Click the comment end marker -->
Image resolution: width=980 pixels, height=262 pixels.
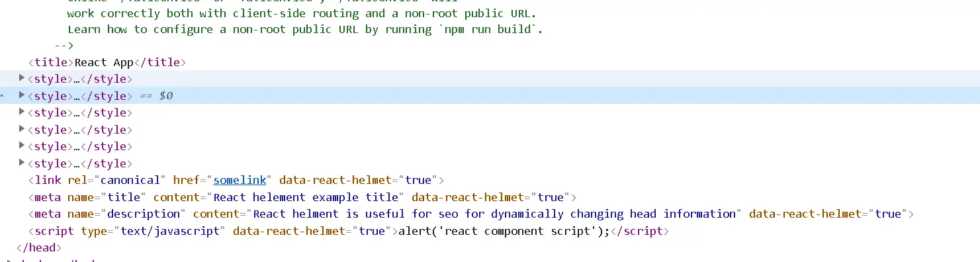pyautogui.click(x=64, y=46)
